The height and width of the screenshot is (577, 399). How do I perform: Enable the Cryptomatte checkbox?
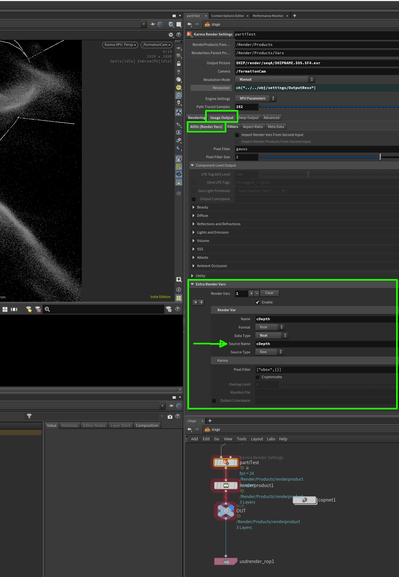coord(258,377)
